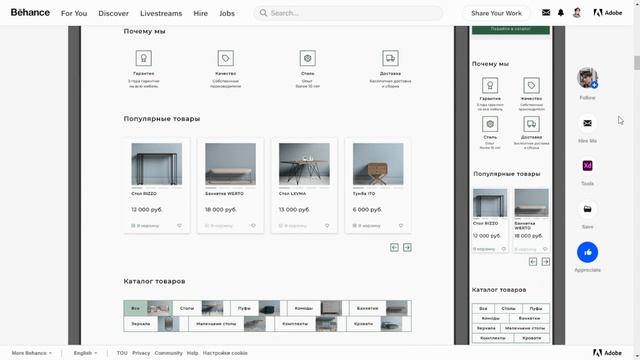Click Доставка truck icon in mobile mockup
Viewport: 640px width, 360px height.
[531, 124]
